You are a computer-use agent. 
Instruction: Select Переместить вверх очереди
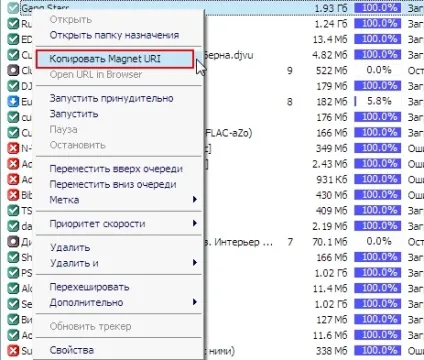tap(116, 169)
